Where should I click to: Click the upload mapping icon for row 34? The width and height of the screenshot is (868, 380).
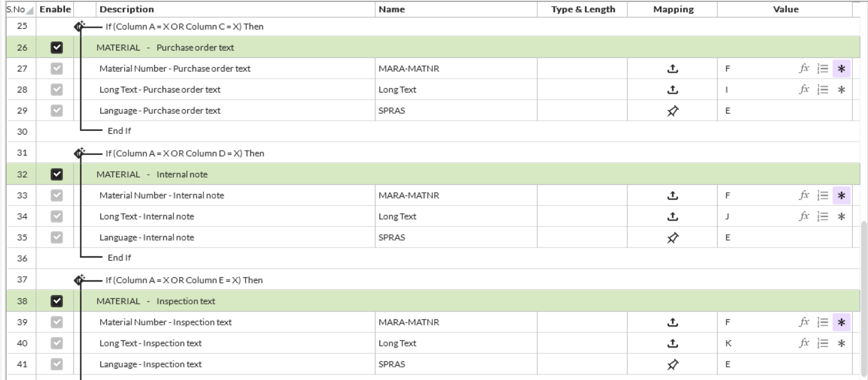coord(673,216)
